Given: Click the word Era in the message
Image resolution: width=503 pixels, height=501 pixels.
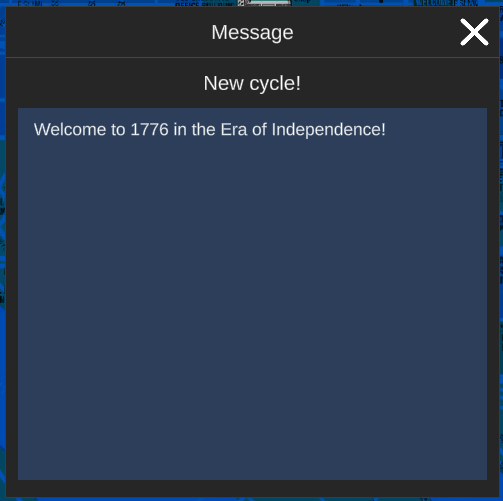Looking at the screenshot, I should point(234,129).
